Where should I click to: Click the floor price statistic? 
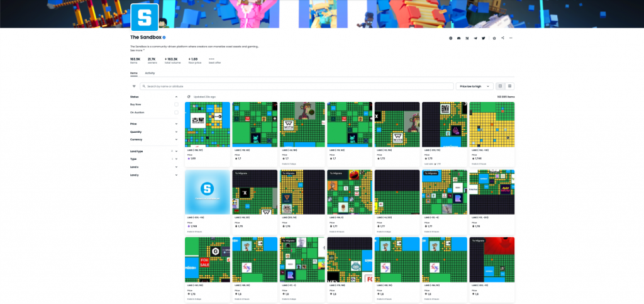195,61
